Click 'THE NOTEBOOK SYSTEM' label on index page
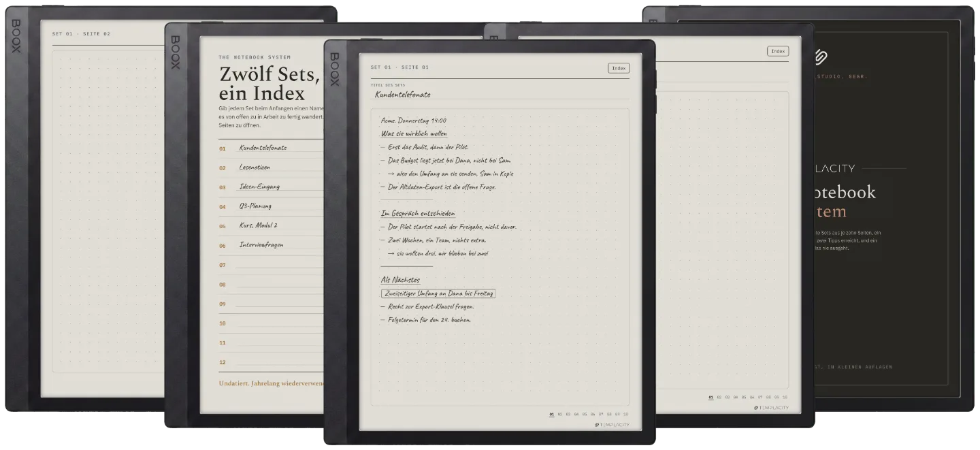This screenshot has height=450, width=980. pyautogui.click(x=255, y=57)
